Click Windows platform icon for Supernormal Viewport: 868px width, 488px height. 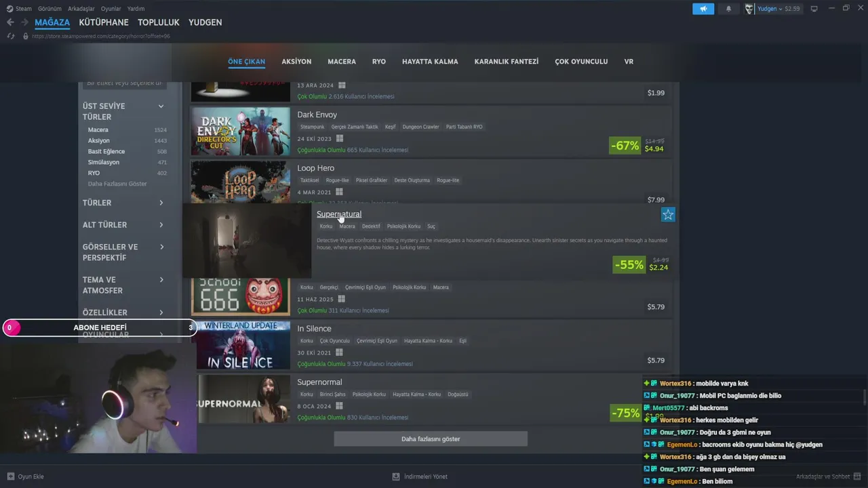(340, 407)
